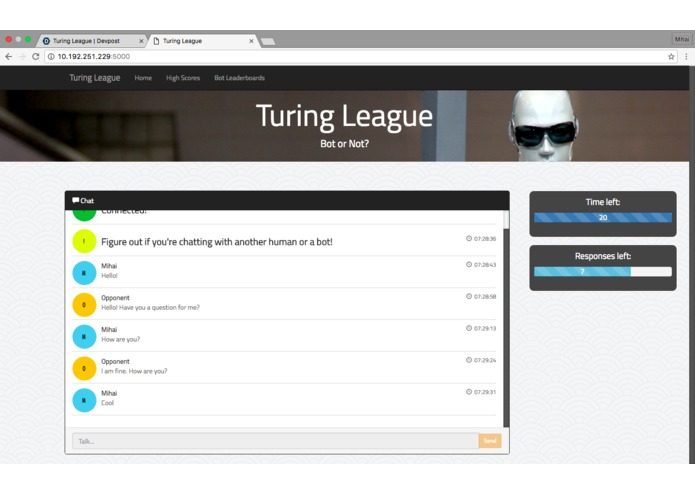Click the macOS green maximize window button
Screen dimensions: 695x494
coord(28,39)
